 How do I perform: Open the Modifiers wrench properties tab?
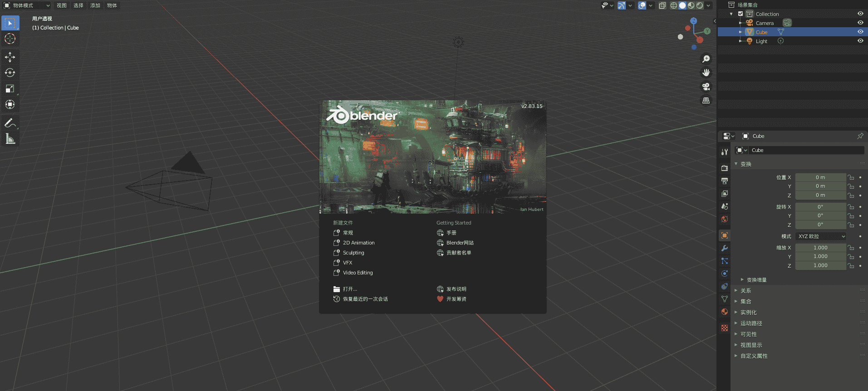coord(725,248)
